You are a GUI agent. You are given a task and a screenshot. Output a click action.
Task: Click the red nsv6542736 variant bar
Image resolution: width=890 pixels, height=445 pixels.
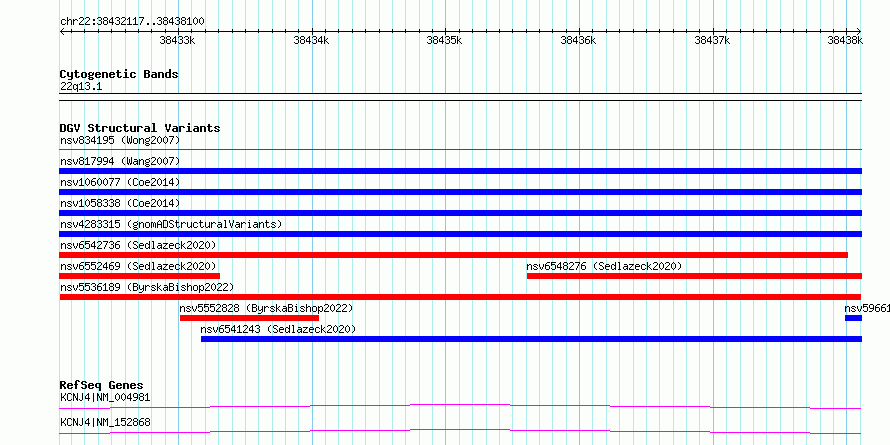(454, 255)
